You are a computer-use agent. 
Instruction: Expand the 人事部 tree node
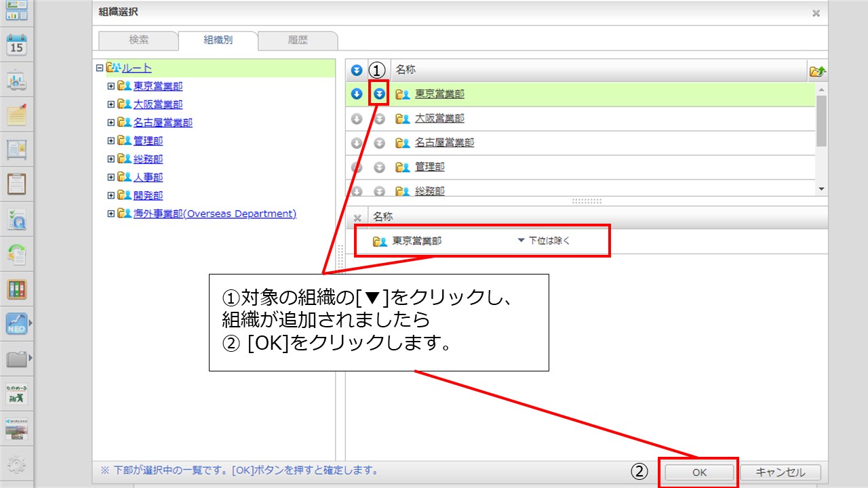tap(111, 178)
